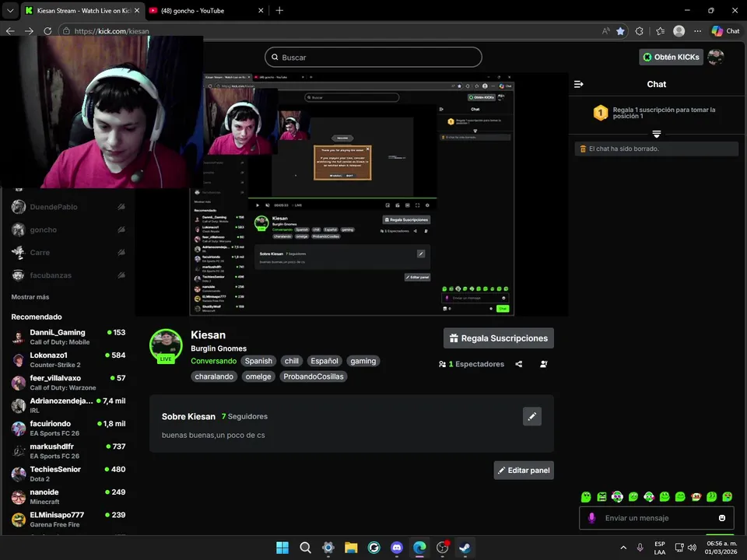Reload the page with the refresh icon

tap(47, 31)
